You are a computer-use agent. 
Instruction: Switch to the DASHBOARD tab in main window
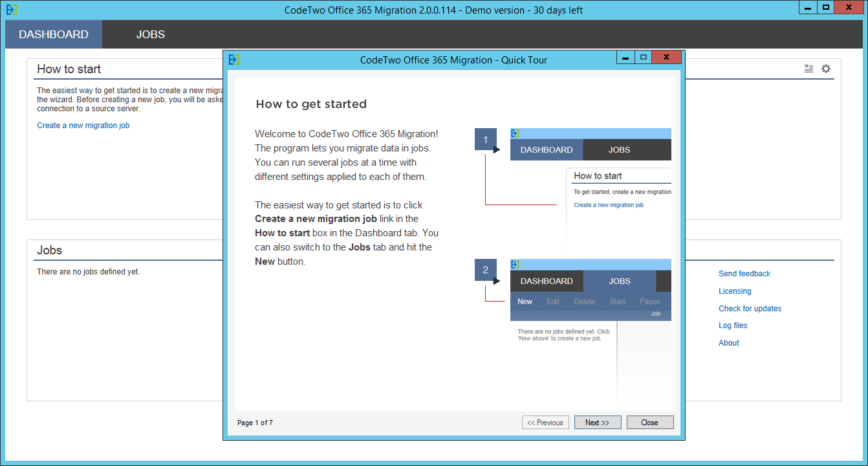54,34
